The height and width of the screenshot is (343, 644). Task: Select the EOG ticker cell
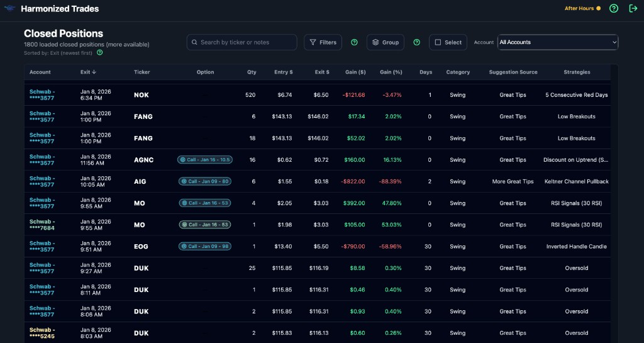tap(141, 247)
